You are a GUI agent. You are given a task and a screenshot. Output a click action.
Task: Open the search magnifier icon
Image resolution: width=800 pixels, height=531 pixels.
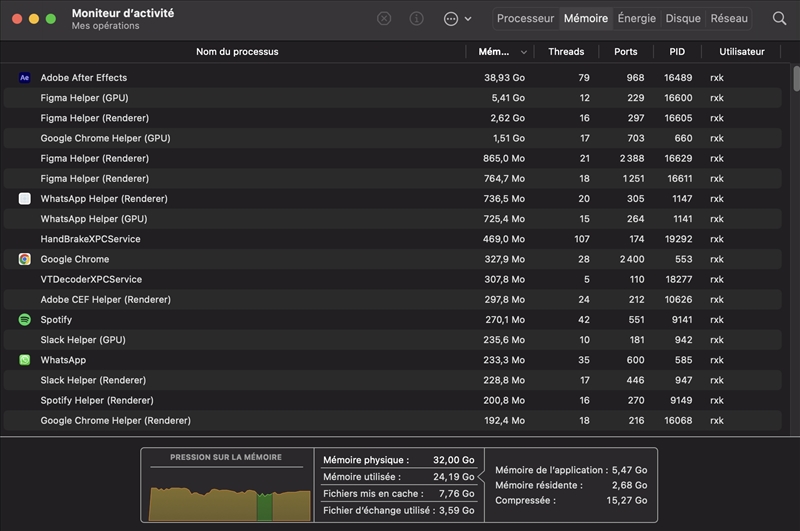[780, 19]
